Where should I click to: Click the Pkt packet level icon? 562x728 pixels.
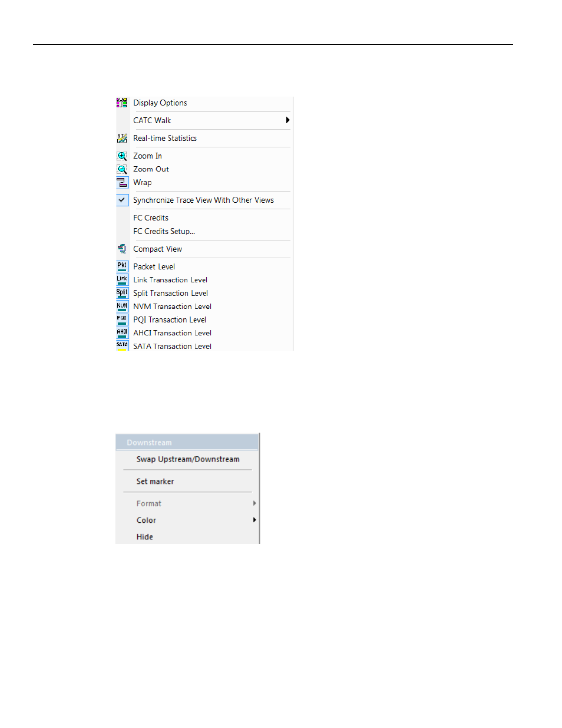[x=122, y=266]
